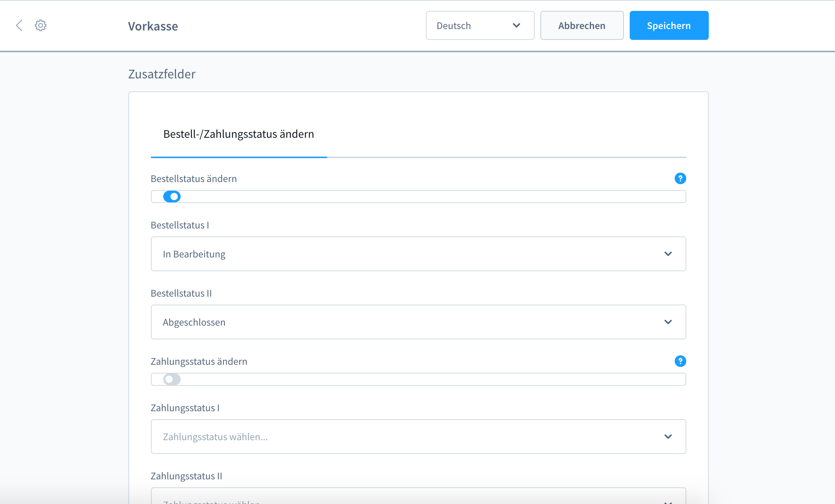Click the Zahlungsstatus I label
Screen dimensions: 835x504
coord(185,408)
